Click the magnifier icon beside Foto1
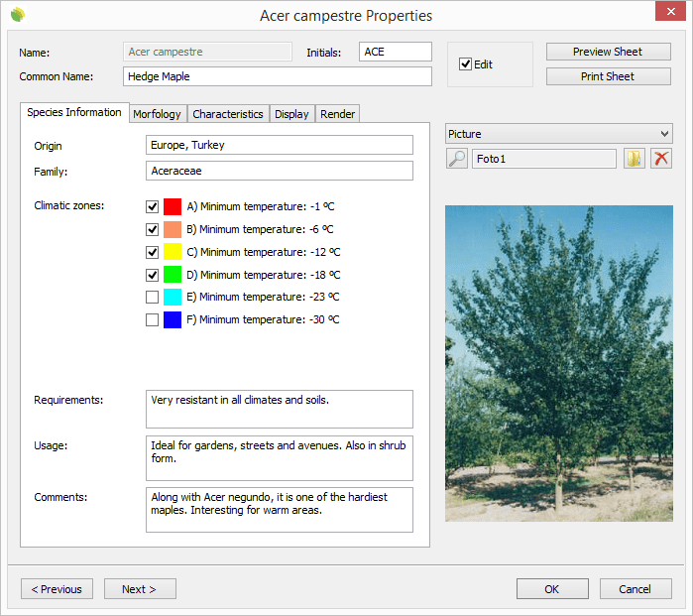The image size is (693, 616). coord(457,159)
